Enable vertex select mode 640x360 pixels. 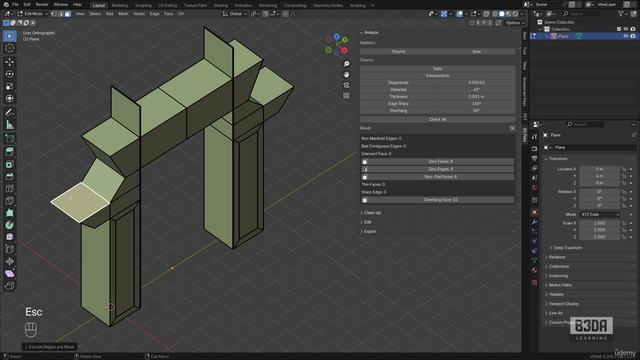coord(54,14)
